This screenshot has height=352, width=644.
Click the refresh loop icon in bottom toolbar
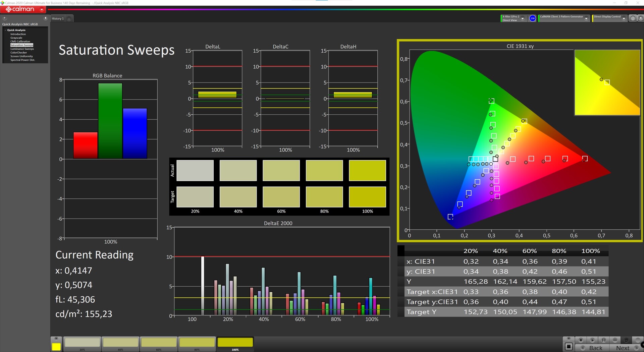click(x=626, y=340)
